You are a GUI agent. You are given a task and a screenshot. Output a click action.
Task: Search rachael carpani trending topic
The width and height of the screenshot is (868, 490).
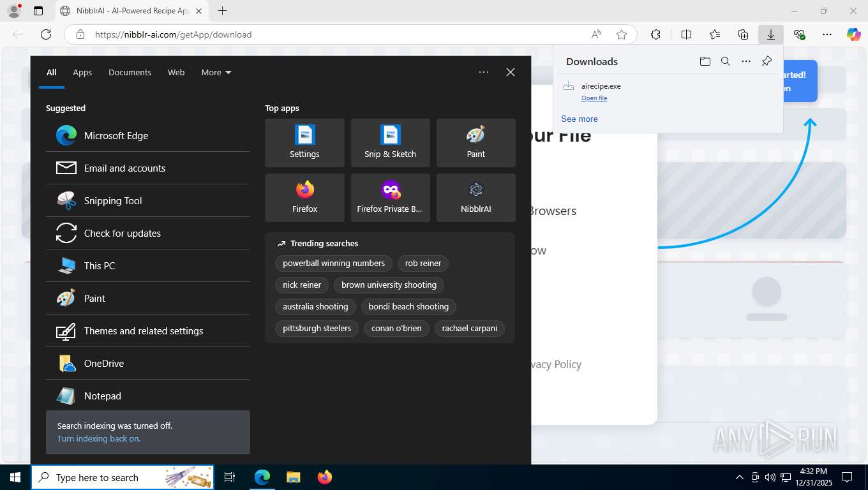470,328
